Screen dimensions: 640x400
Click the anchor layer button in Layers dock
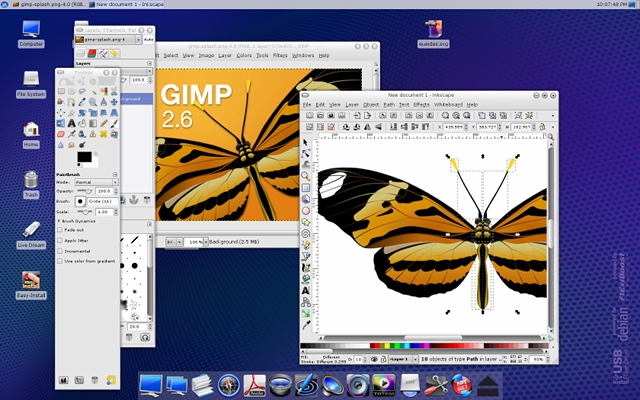134,200
